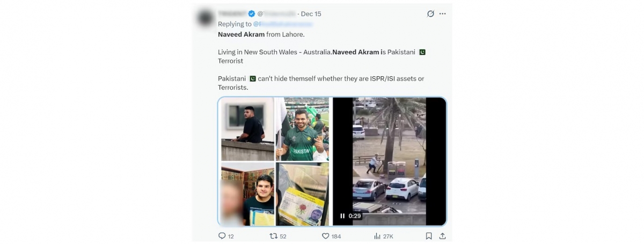Open the Grok icon beside the more menu
The height and width of the screenshot is (244, 644).
[430, 13]
